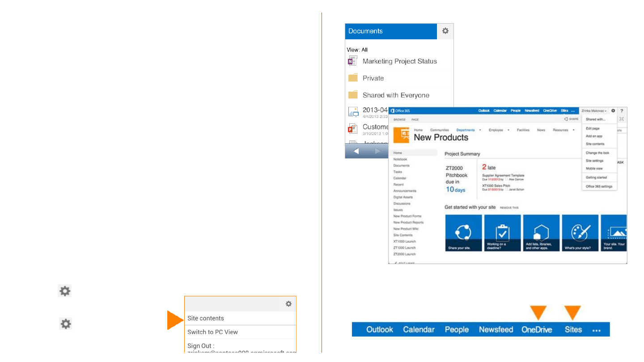Click the Add lists, libraries tile
The image size is (644, 362).
click(x=541, y=233)
